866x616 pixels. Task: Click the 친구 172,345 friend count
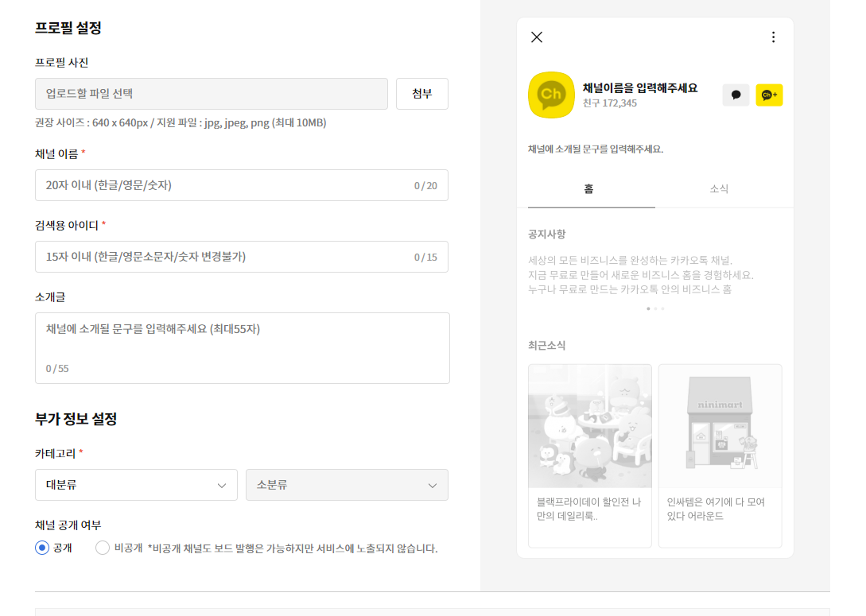click(610, 103)
